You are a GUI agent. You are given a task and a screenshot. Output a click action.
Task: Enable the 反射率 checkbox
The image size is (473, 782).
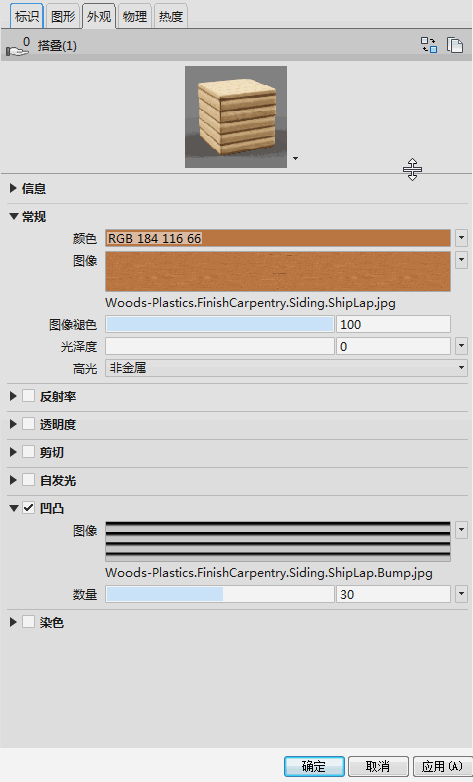[x=28, y=396]
